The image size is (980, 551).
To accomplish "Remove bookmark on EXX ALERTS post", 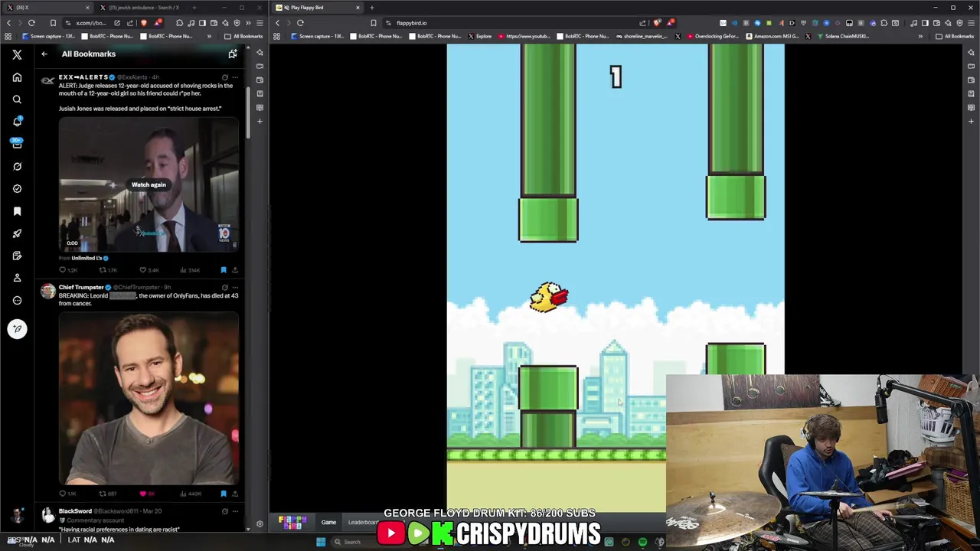I will (x=224, y=270).
